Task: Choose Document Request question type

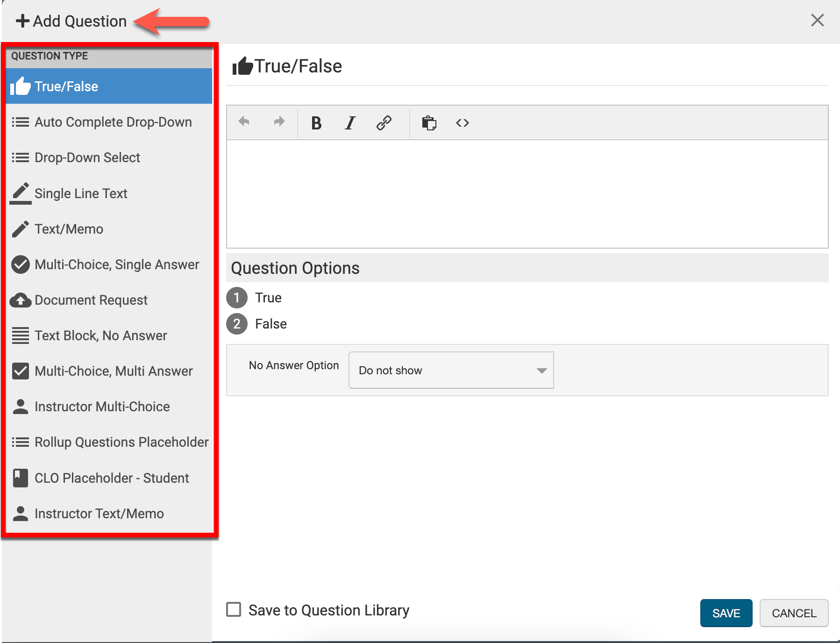Action: click(x=91, y=300)
